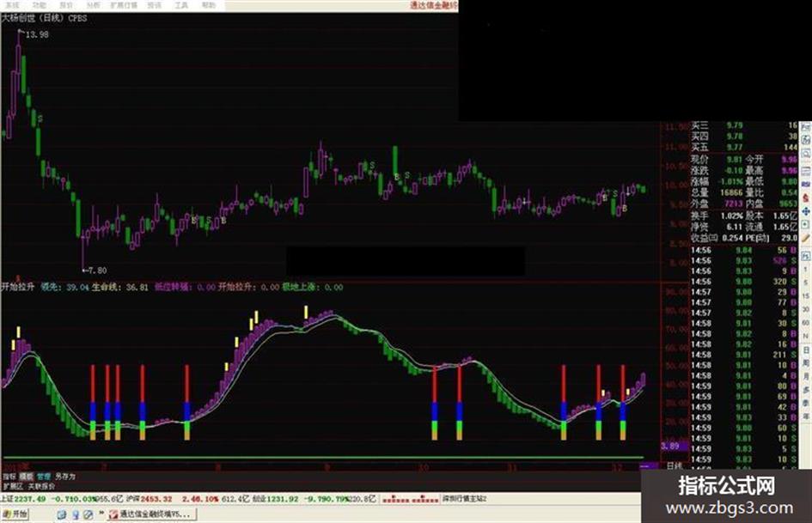Click the 买四 9.78 quote row
Viewport: 812px width, 523px height.
(744, 137)
